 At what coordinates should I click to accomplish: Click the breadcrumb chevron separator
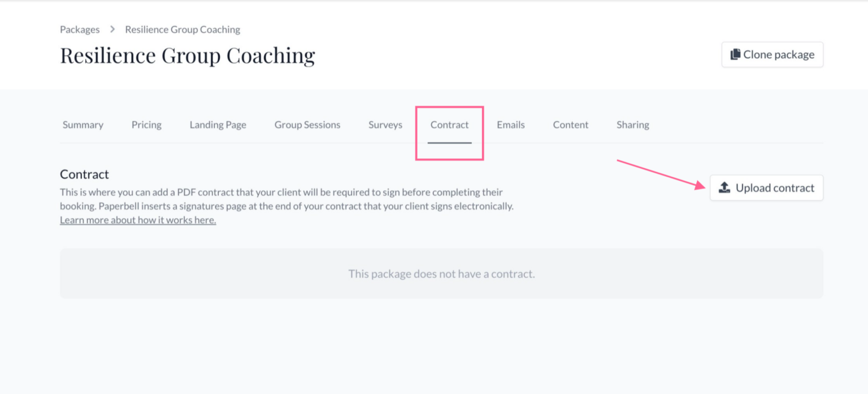point(112,29)
